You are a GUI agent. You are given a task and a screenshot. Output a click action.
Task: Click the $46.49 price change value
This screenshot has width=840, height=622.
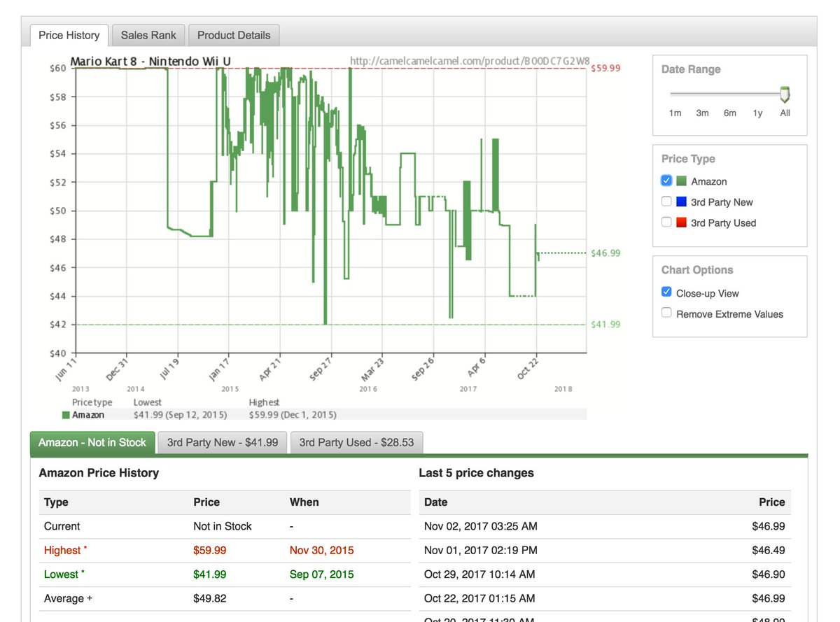pyautogui.click(x=769, y=551)
